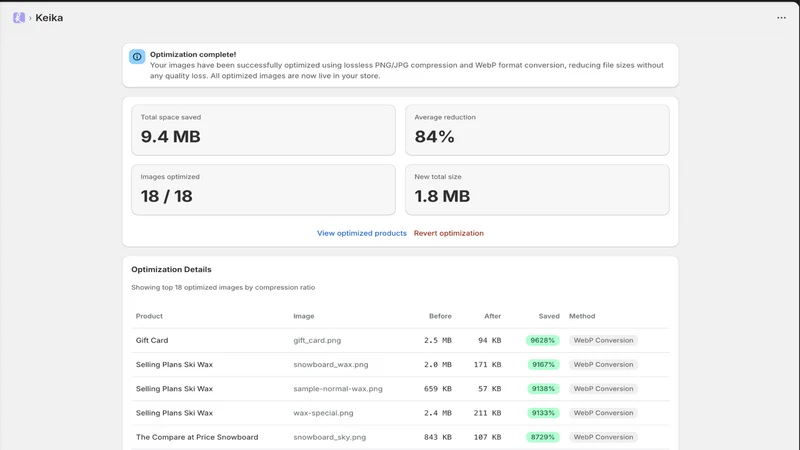Click WebP Conversion badge in Gift Card row
Viewport: 800px width, 450px height.
(x=603, y=340)
